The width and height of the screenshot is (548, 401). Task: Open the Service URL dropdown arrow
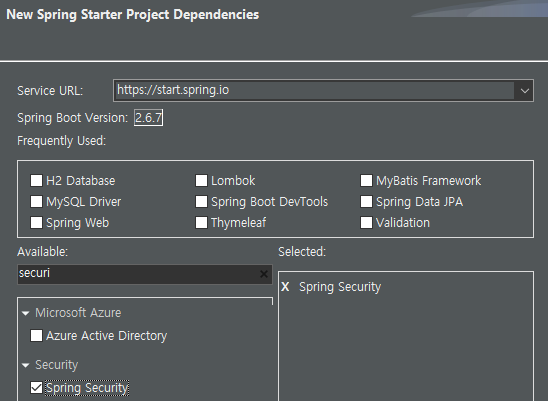[524, 91]
